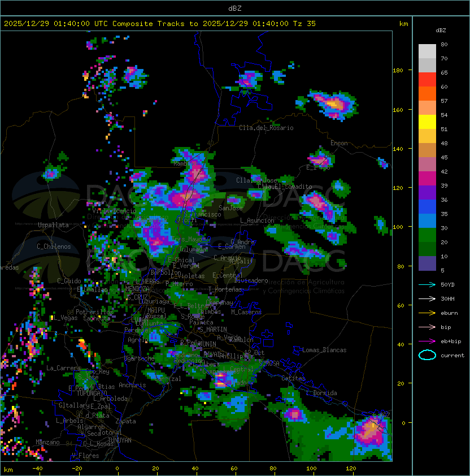Pick the dark green 10-20 dBZ swatch
470x476 pixels.
(x=427, y=249)
